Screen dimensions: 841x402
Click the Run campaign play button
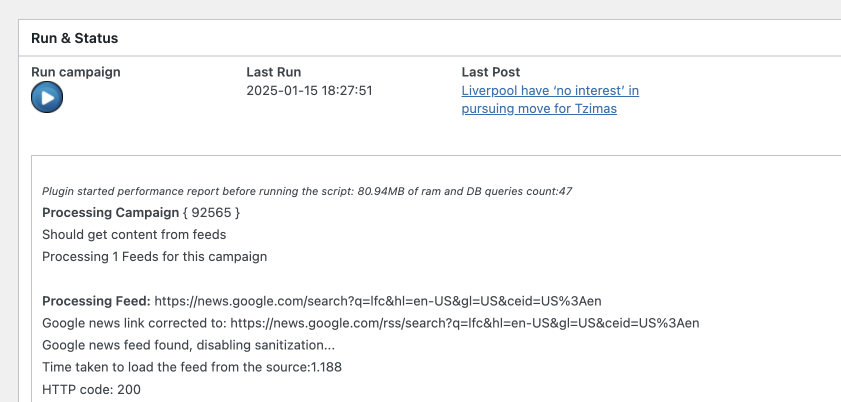click(x=47, y=97)
